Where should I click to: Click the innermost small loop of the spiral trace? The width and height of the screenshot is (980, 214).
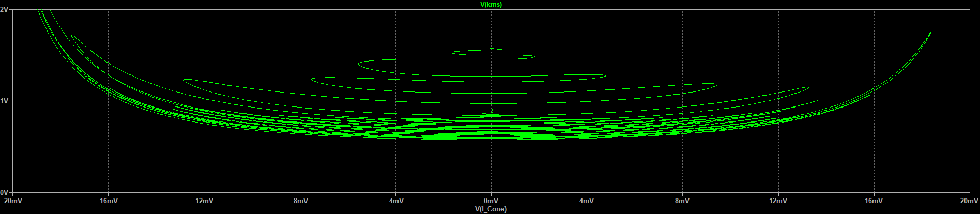pyautogui.click(x=488, y=50)
